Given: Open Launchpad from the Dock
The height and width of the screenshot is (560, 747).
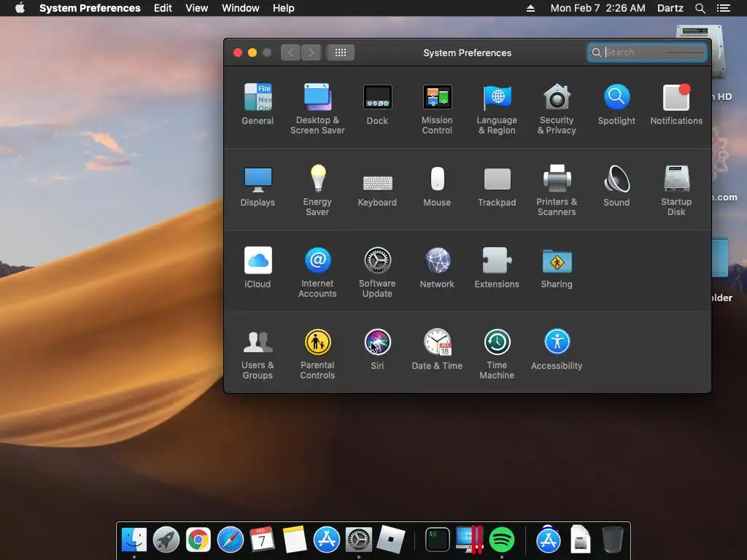Looking at the screenshot, I should click(x=166, y=540).
